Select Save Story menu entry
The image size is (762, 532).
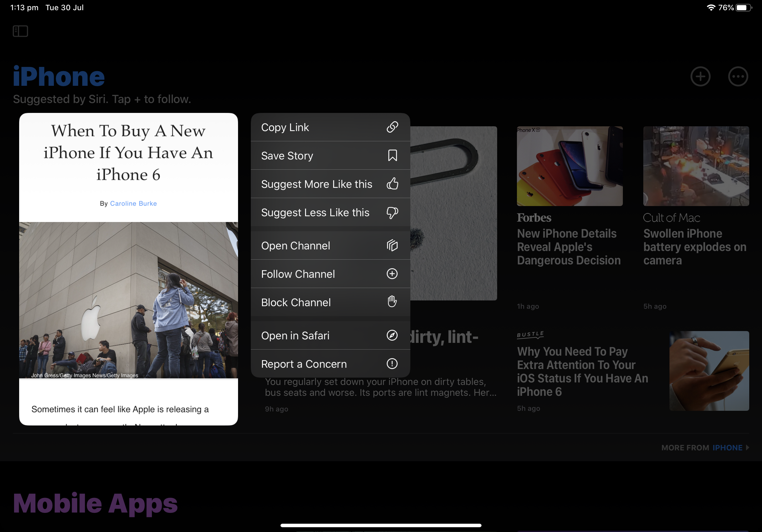330,156
